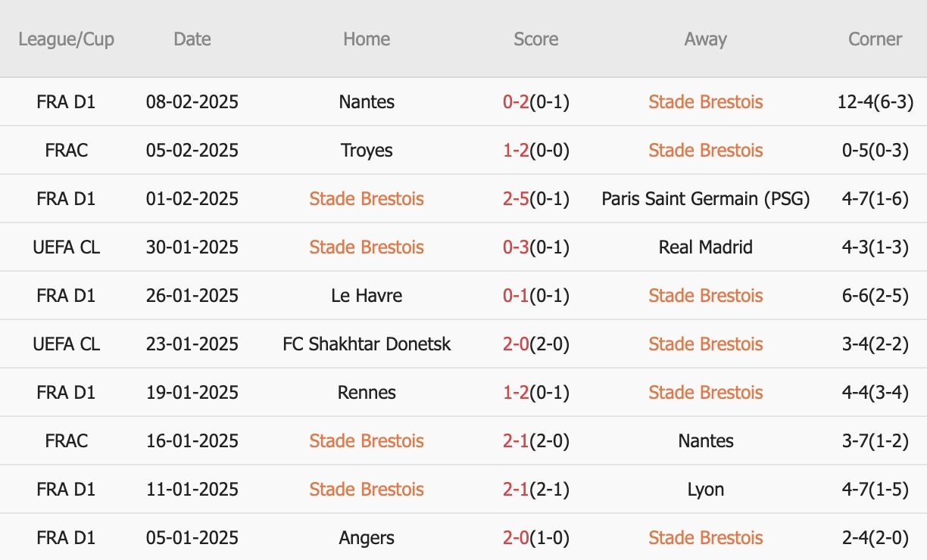Click the 12-4(6-3) corner result
Viewport: 927px width, 560px height.
point(875,101)
